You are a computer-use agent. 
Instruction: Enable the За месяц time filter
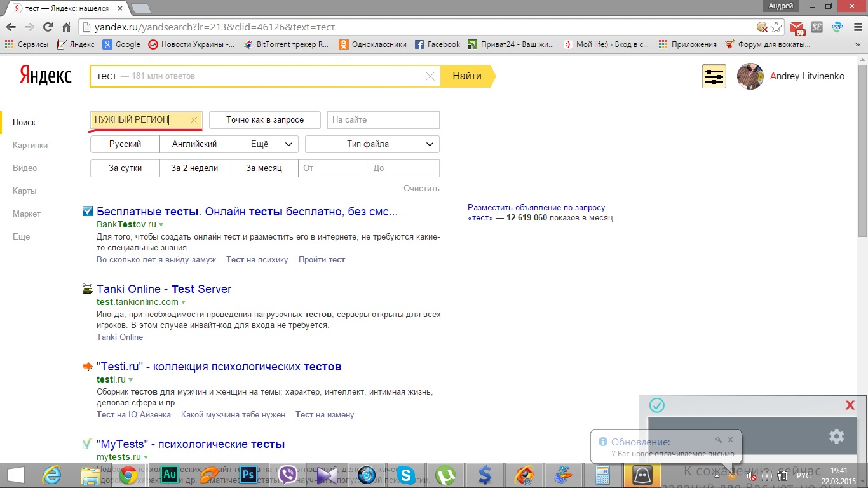coord(264,168)
